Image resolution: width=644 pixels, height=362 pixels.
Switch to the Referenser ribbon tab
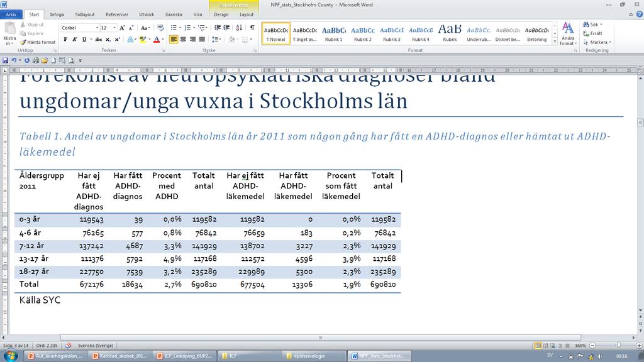click(x=116, y=14)
